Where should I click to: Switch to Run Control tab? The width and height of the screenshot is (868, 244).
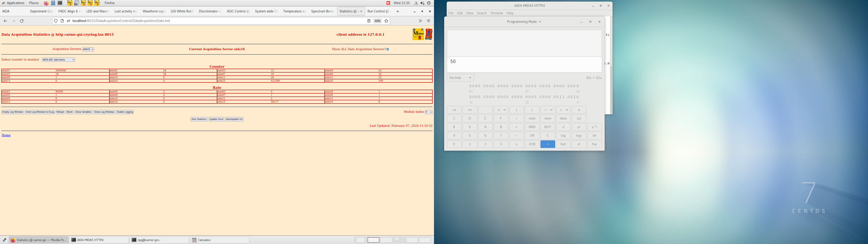[x=378, y=12]
